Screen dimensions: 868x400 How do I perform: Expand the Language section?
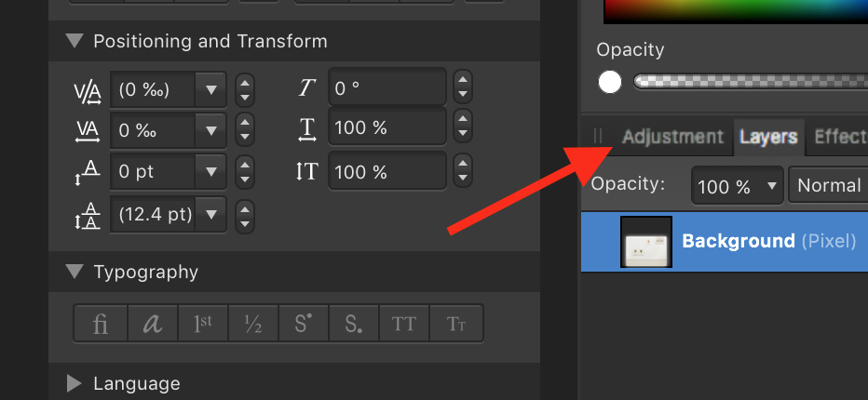point(75,383)
